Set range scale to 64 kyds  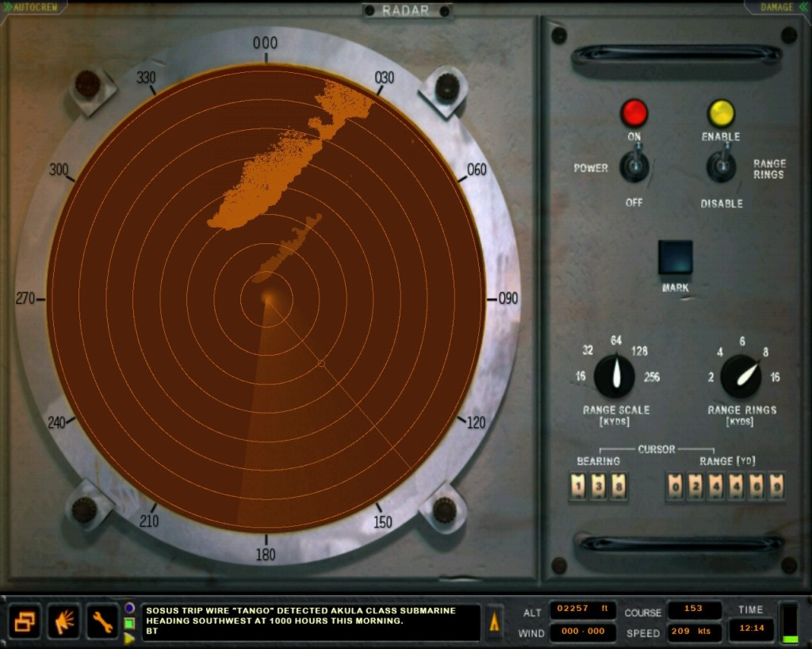point(615,340)
